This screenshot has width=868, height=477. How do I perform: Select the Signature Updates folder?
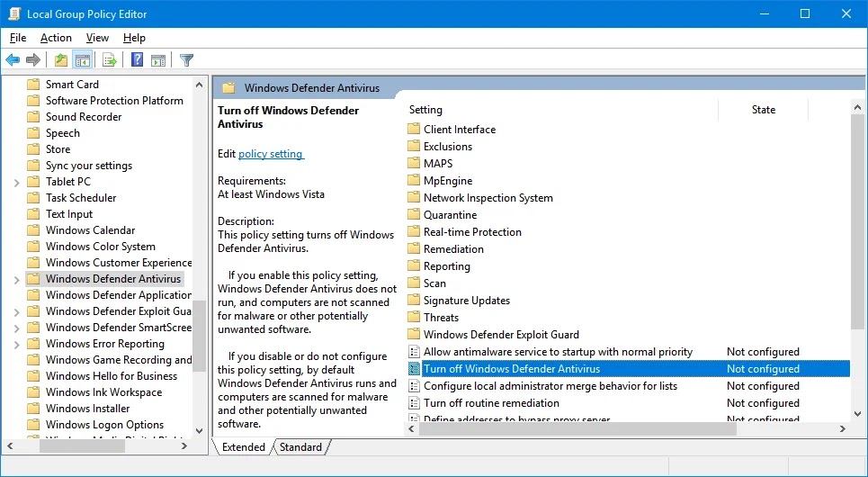(467, 301)
